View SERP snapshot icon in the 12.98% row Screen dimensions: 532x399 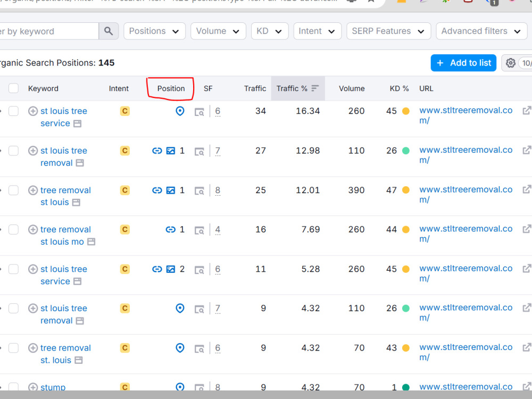click(x=199, y=151)
